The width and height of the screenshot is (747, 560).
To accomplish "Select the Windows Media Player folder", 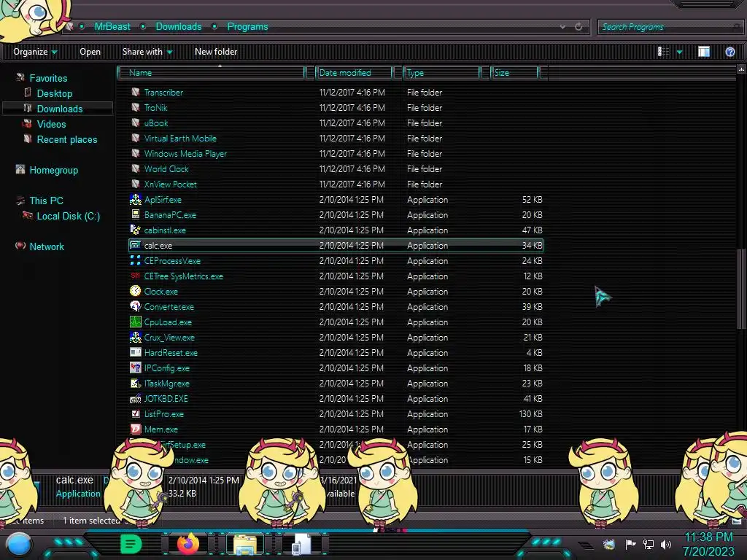I will click(185, 153).
